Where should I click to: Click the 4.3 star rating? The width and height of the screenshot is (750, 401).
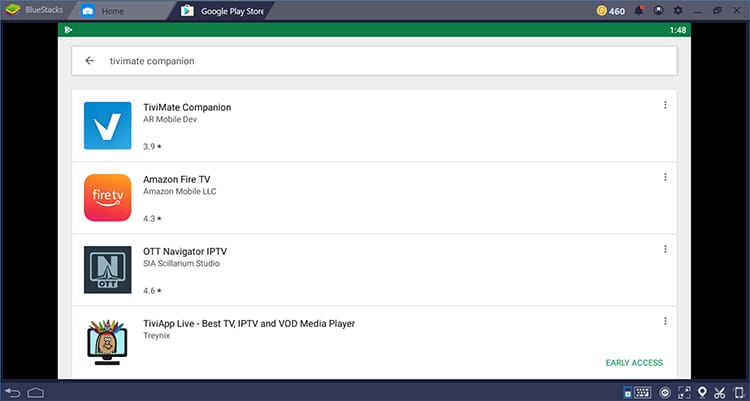(x=152, y=219)
